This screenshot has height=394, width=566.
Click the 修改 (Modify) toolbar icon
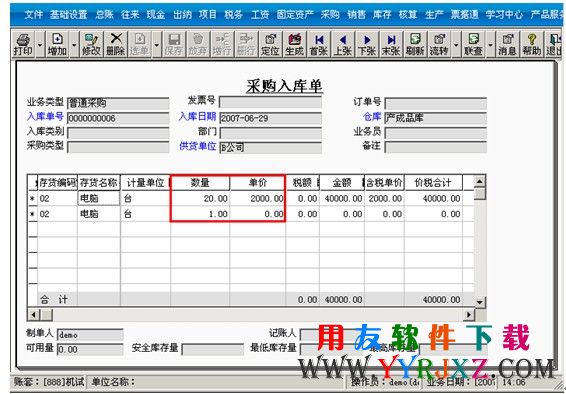[91, 44]
